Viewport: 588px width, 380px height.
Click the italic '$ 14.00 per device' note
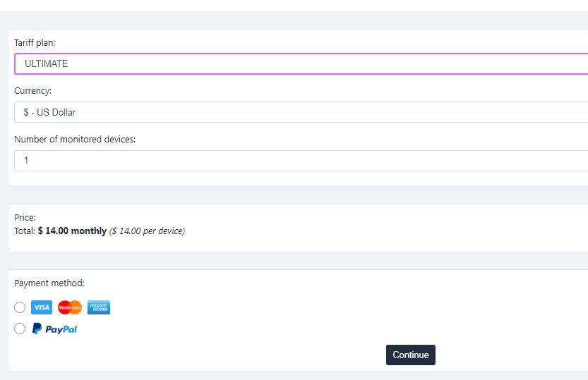click(147, 231)
